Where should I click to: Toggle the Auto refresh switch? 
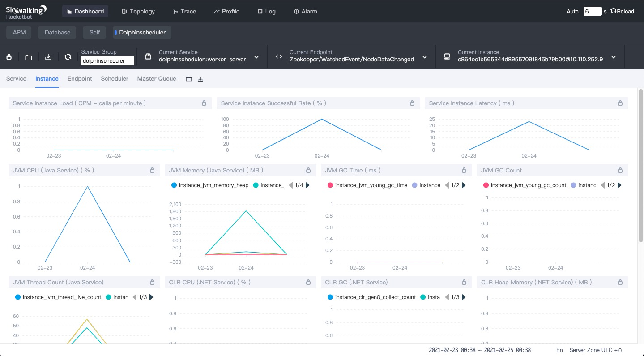coord(572,12)
